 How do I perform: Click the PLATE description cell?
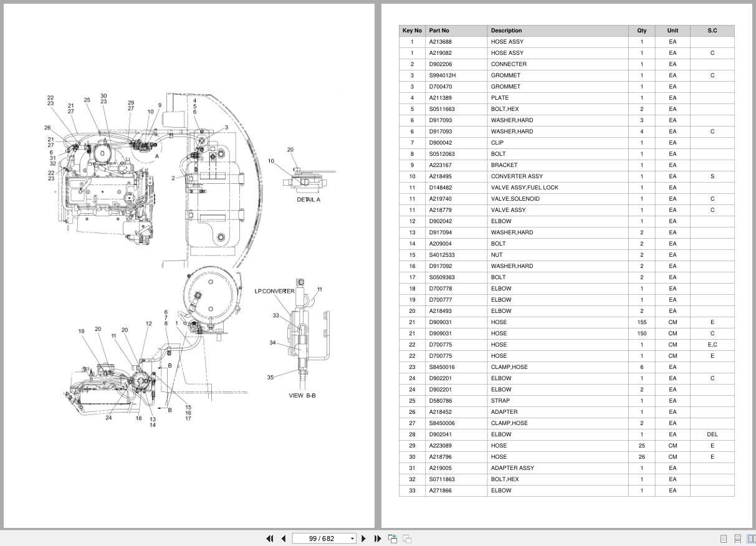pyautogui.click(x=558, y=98)
